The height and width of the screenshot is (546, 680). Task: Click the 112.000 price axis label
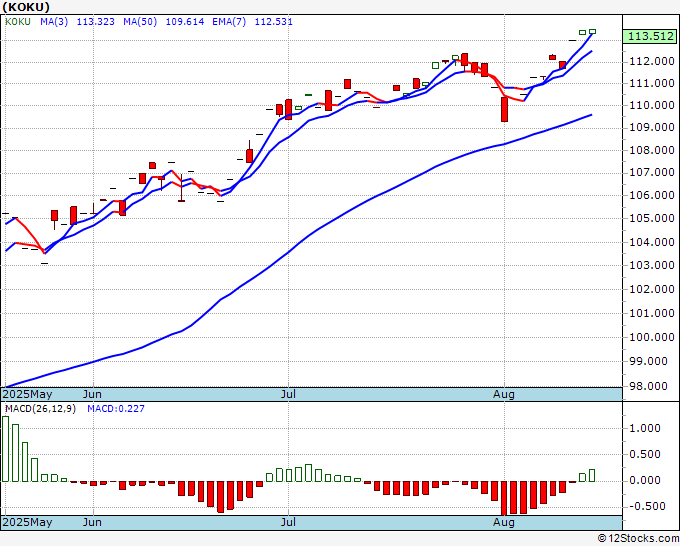[652, 62]
